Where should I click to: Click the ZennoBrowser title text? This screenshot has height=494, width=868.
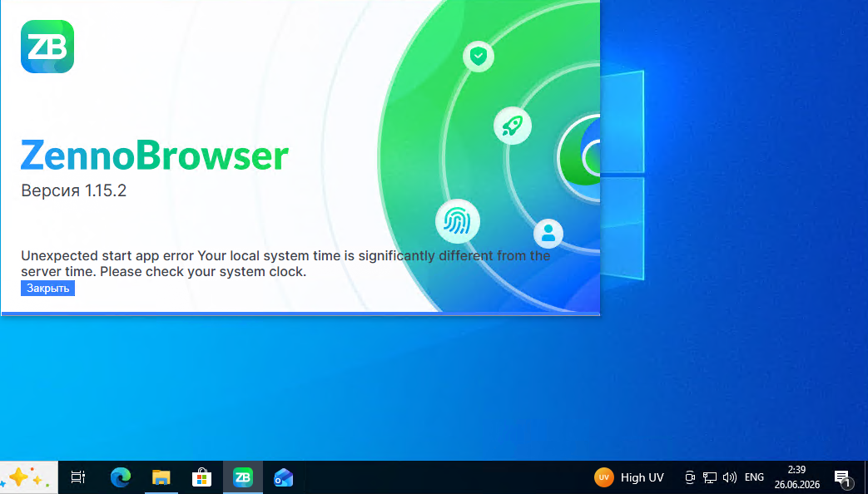click(x=155, y=156)
